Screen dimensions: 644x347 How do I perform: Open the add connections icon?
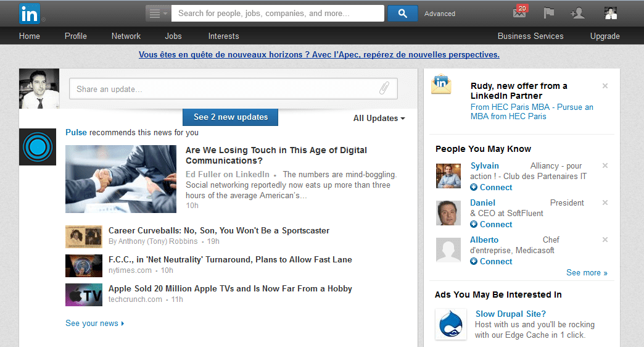click(x=577, y=13)
